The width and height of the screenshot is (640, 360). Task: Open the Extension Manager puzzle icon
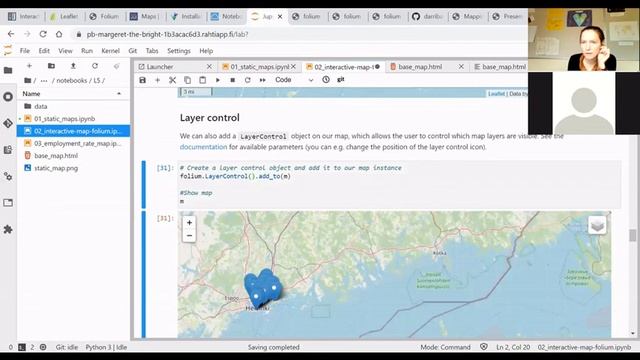click(8, 229)
